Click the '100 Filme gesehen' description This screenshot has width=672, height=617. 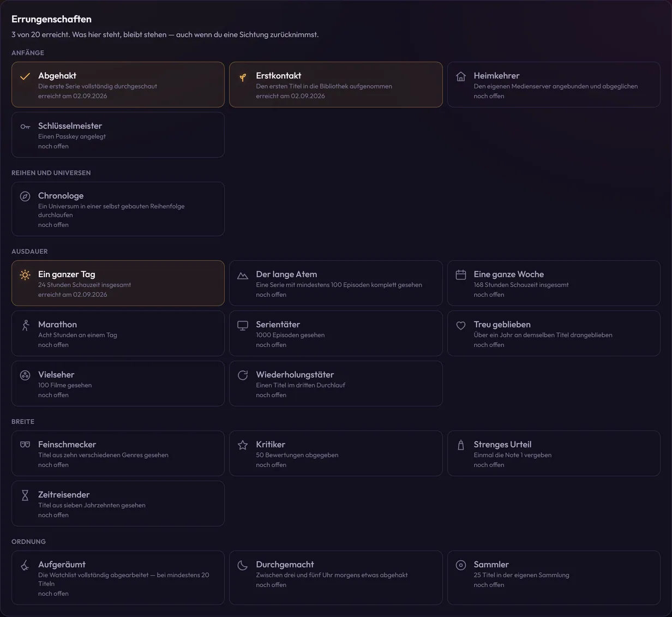click(x=65, y=385)
